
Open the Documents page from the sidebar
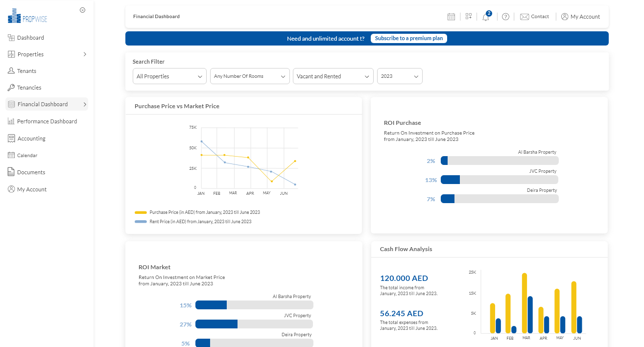(x=30, y=172)
